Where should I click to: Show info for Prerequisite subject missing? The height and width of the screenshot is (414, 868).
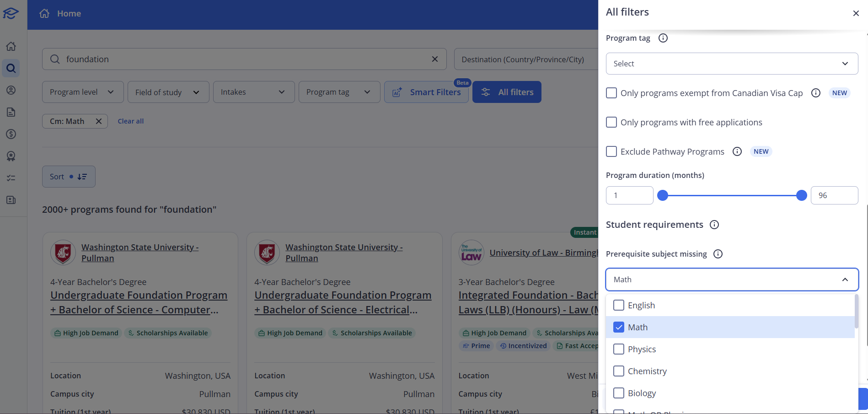pyautogui.click(x=718, y=254)
